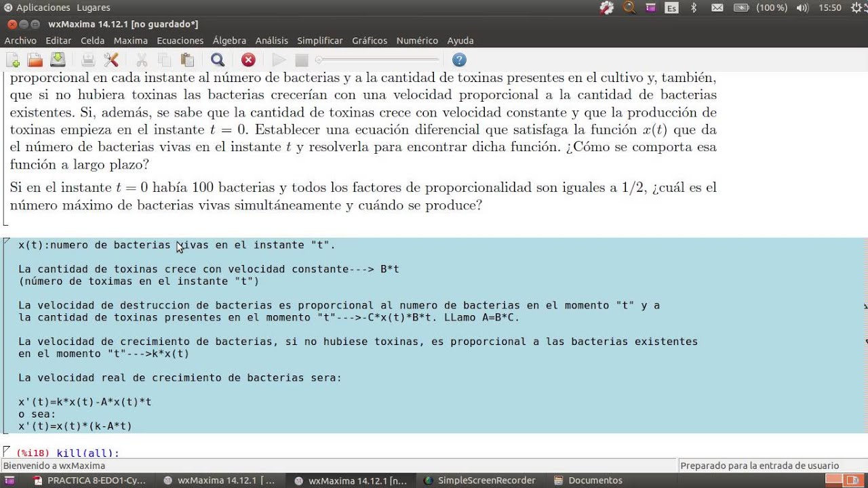868x488 pixels.
Task: Open the Bluetooth indicator in tray
Action: (694, 8)
